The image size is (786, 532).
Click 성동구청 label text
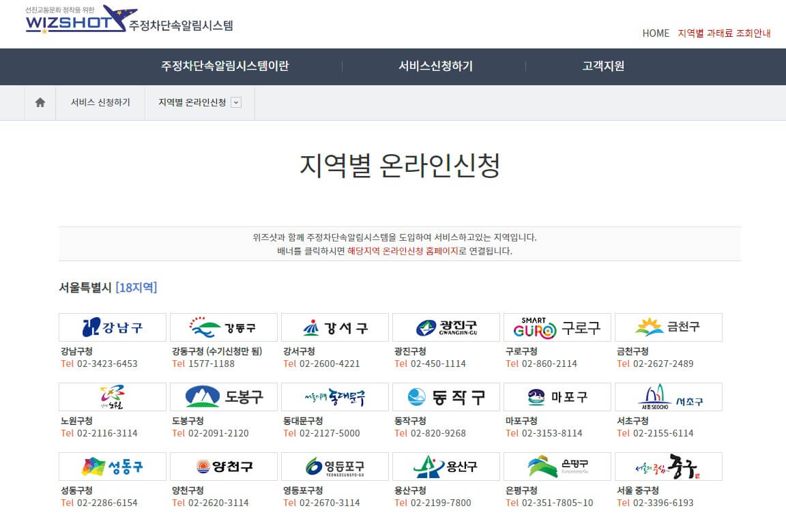76,490
